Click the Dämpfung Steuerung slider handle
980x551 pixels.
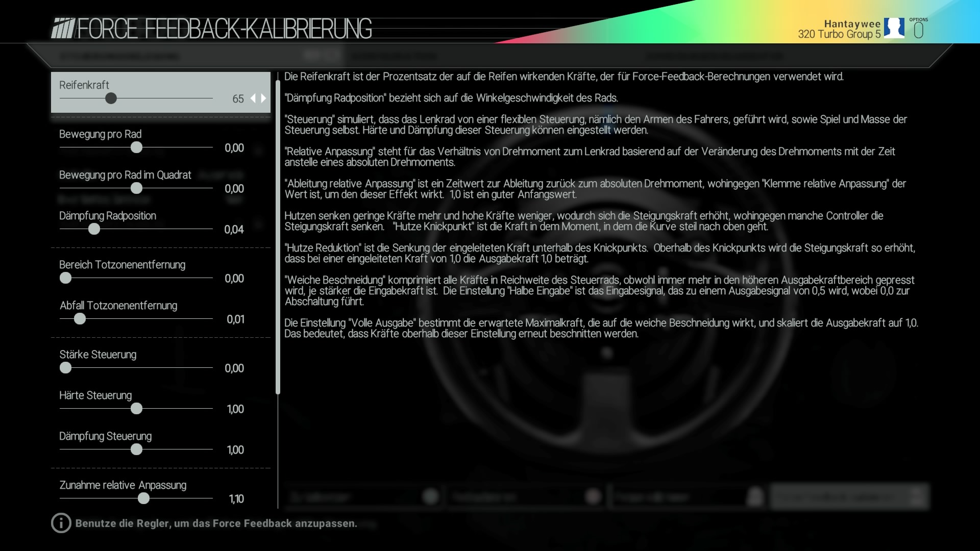click(136, 449)
